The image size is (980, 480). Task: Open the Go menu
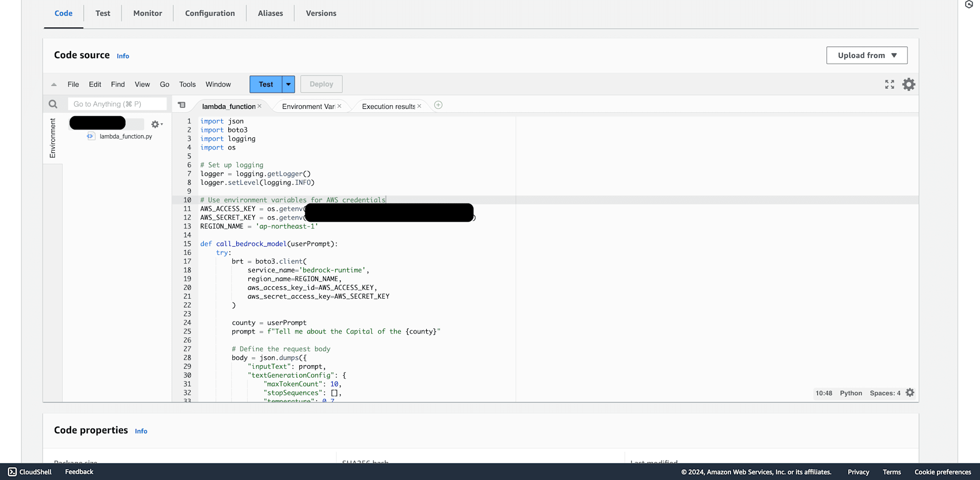165,84
